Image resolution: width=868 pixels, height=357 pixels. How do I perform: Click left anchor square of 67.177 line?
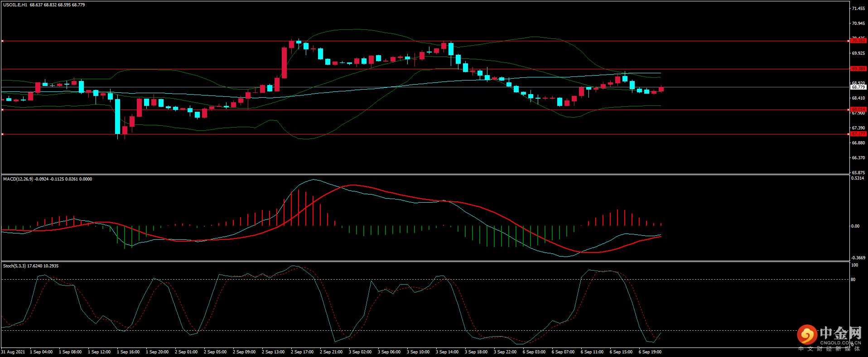coord(2,134)
